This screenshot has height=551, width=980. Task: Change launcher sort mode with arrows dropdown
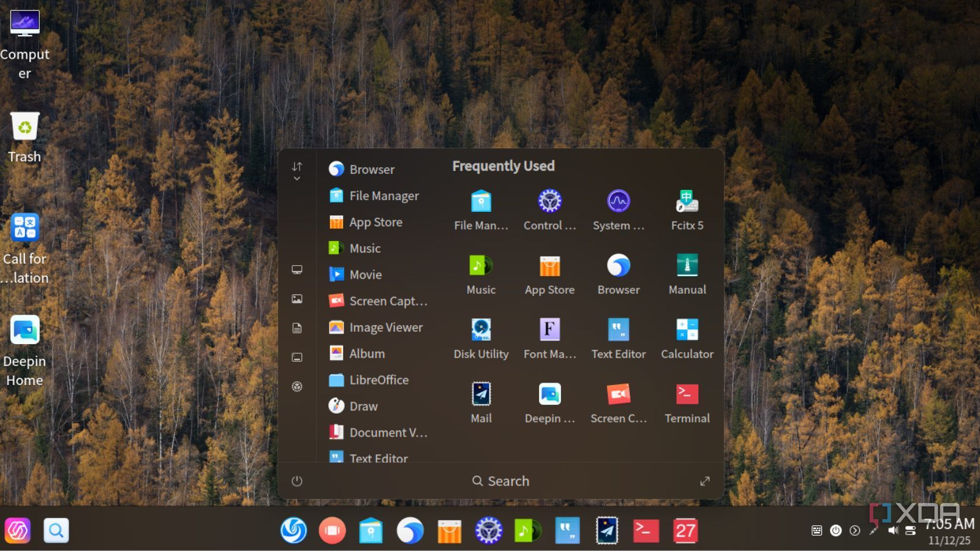click(x=297, y=171)
